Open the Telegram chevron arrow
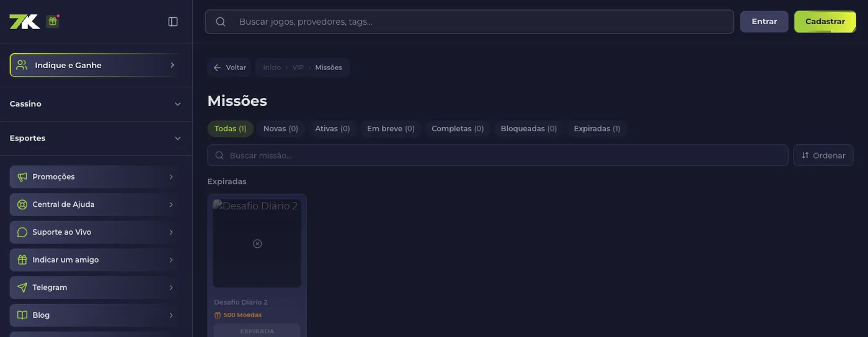 pos(171,287)
